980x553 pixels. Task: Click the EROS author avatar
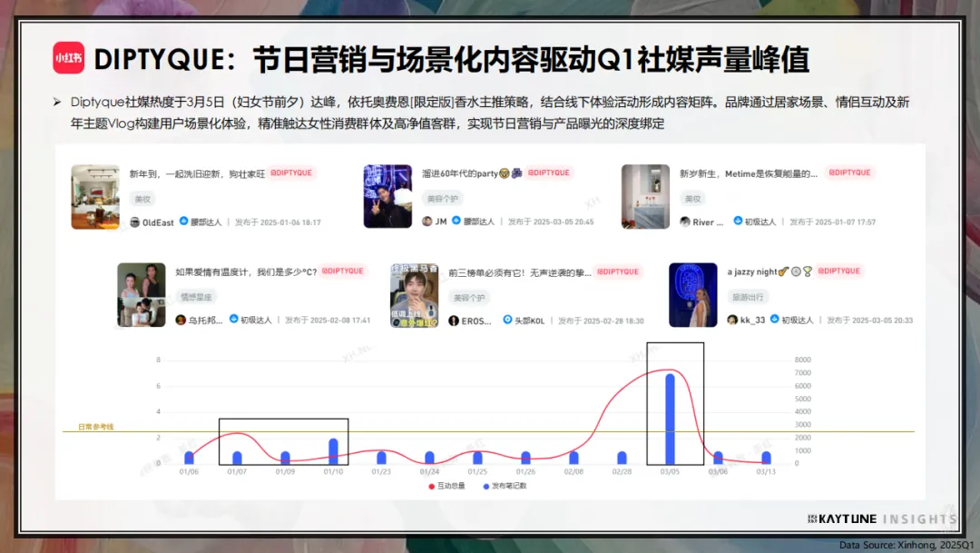pyautogui.click(x=454, y=321)
